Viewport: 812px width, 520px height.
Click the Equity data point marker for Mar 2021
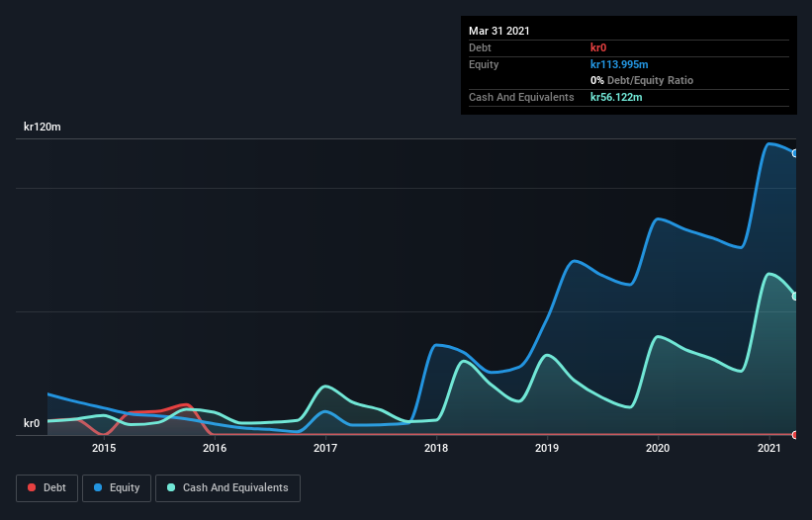point(795,153)
